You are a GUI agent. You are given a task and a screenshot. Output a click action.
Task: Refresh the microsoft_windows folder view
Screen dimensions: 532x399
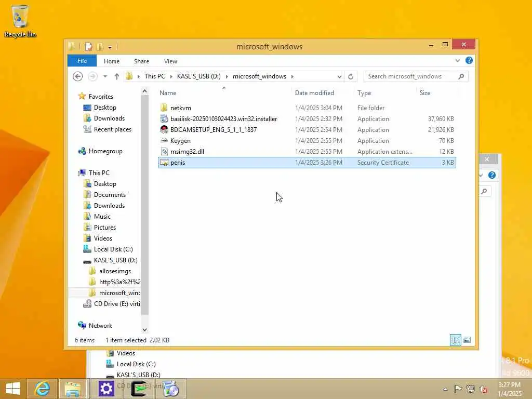tap(351, 76)
